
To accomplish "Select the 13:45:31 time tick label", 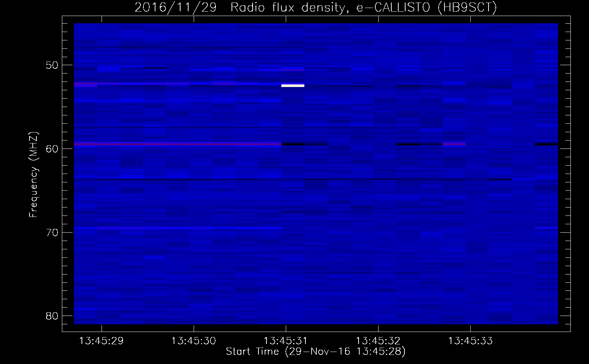I will tap(285, 341).
